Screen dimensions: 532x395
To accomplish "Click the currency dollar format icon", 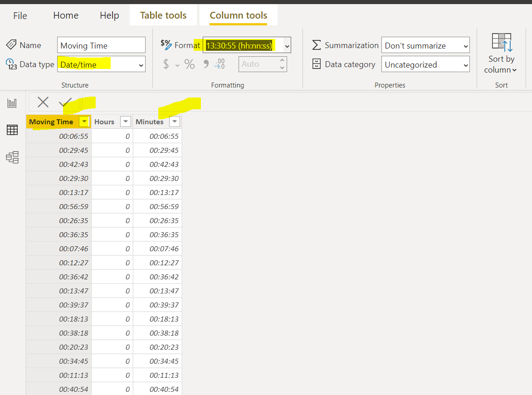I will click(166, 64).
